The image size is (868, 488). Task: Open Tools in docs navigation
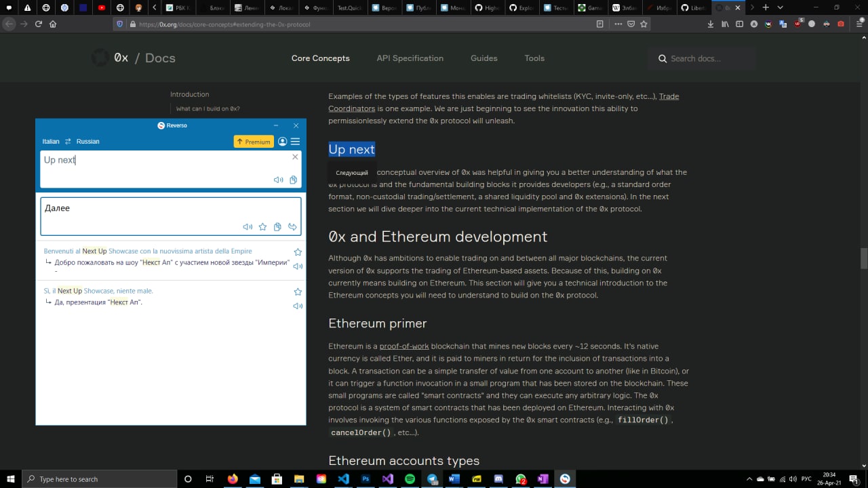534,58
